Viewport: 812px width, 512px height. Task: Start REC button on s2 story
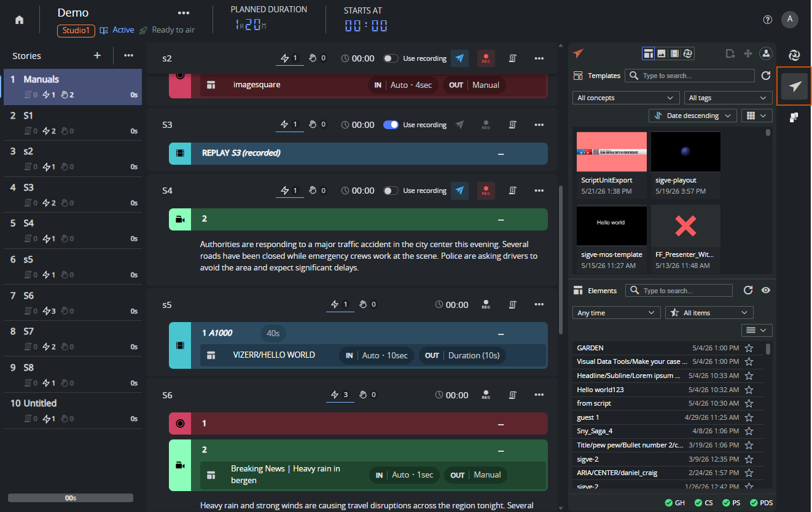pyautogui.click(x=486, y=58)
